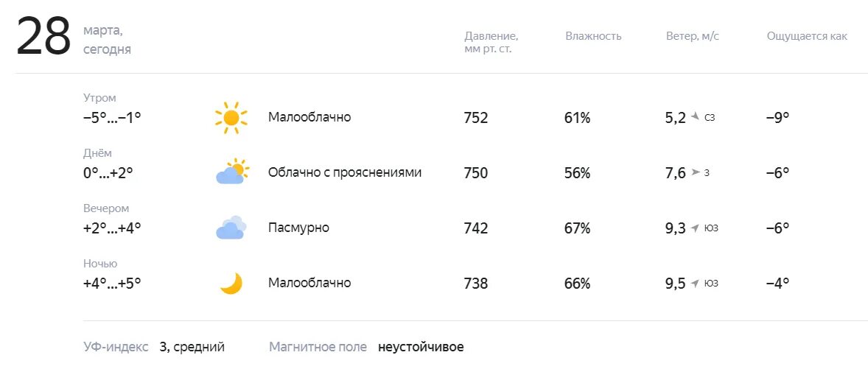Image resolution: width=868 pixels, height=369 pixels.
Task: Select the Утром temperature range
Action: tap(112, 118)
